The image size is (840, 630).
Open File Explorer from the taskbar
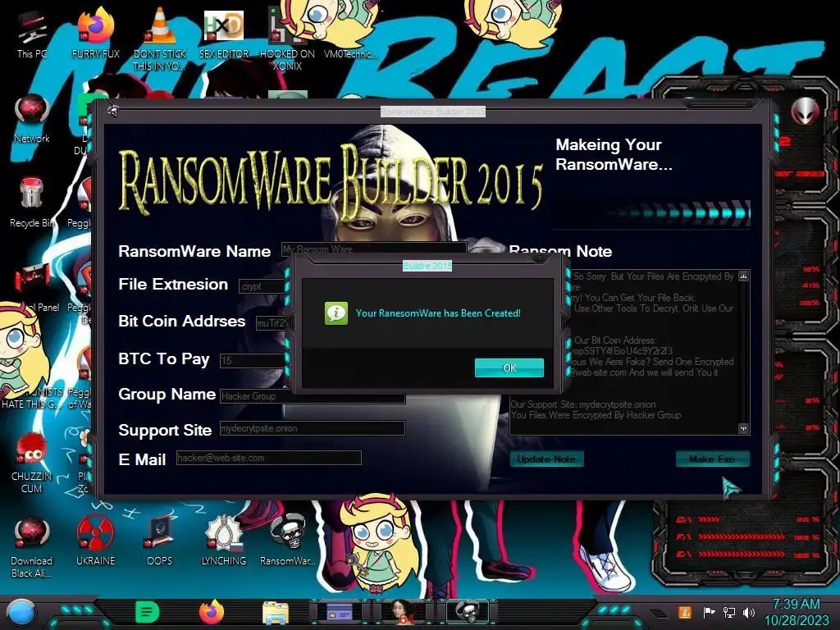276,613
